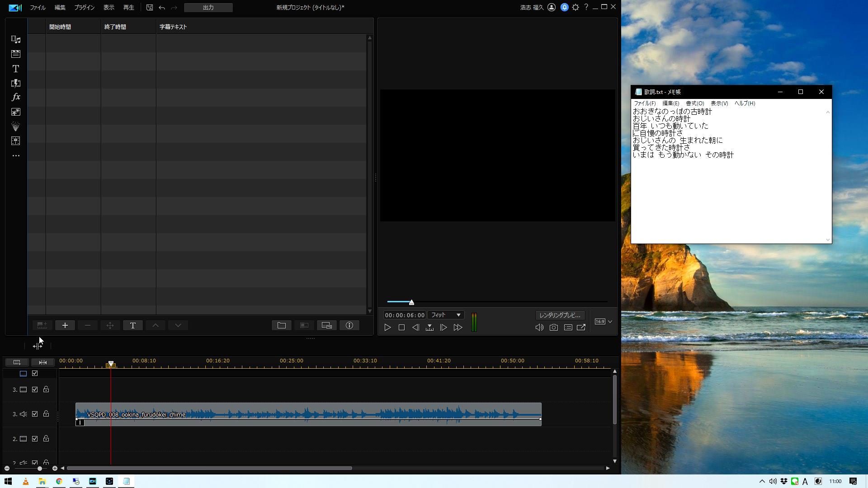The height and width of the screenshot is (488, 868).
Task: Click the preview volume speaker icon
Action: 539,328
